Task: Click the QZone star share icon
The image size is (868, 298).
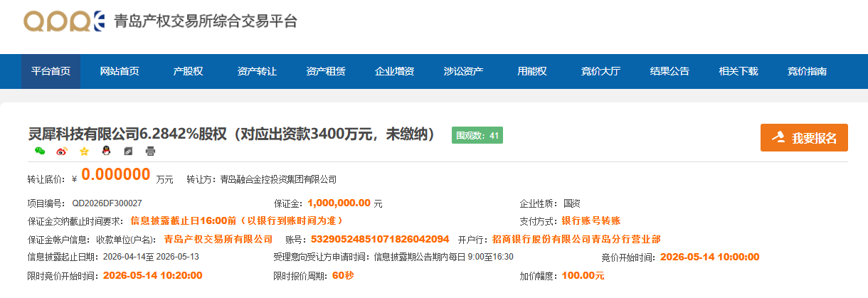Action: (x=84, y=151)
